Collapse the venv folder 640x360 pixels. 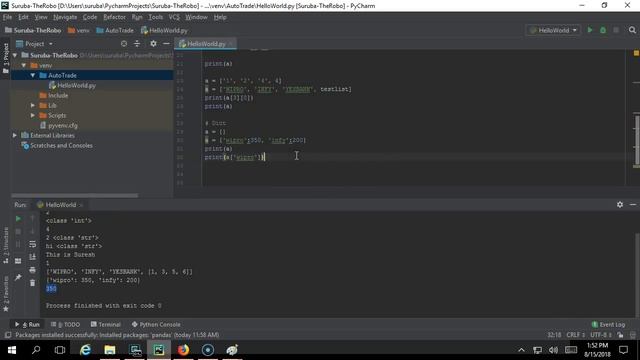click(24, 65)
